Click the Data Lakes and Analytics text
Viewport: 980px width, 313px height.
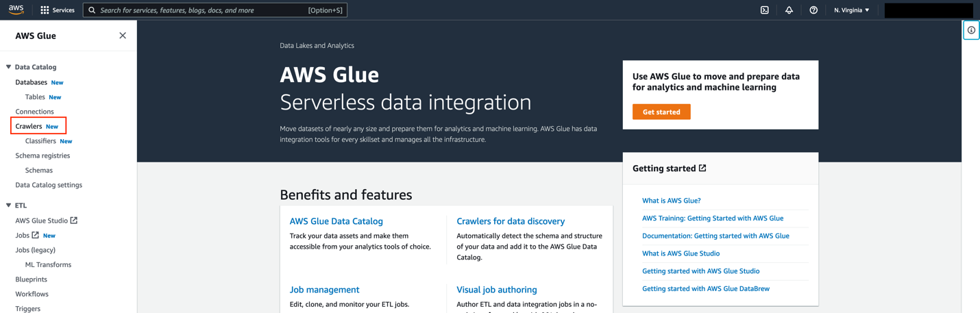pos(317,46)
